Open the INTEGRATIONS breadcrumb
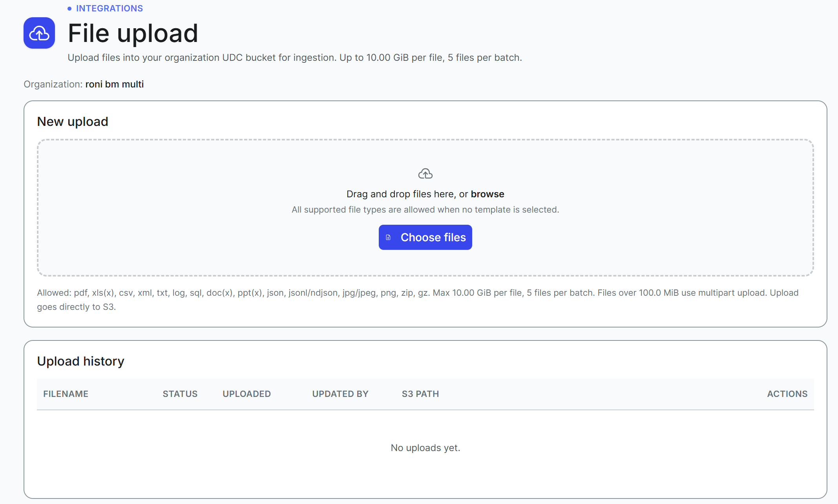This screenshot has width=838, height=504. (x=109, y=8)
